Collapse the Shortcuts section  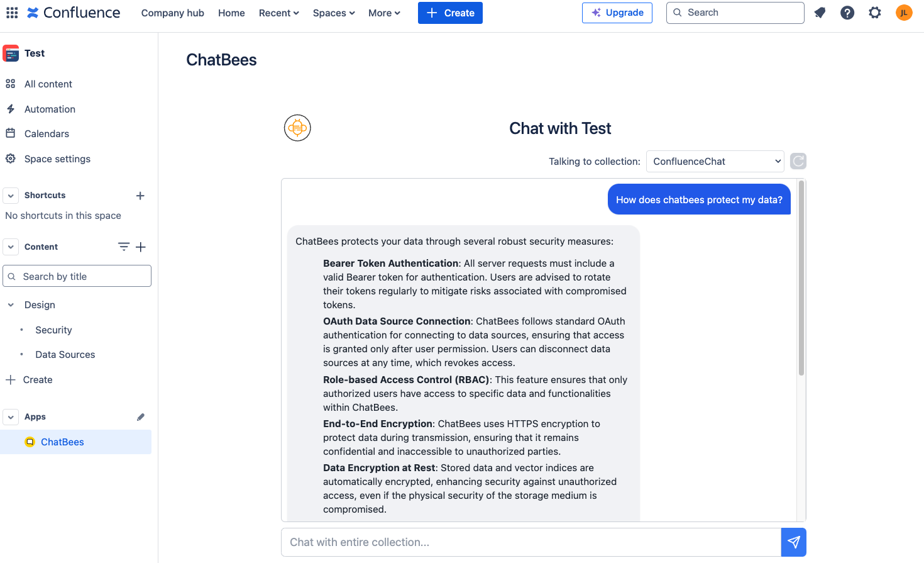(11, 196)
